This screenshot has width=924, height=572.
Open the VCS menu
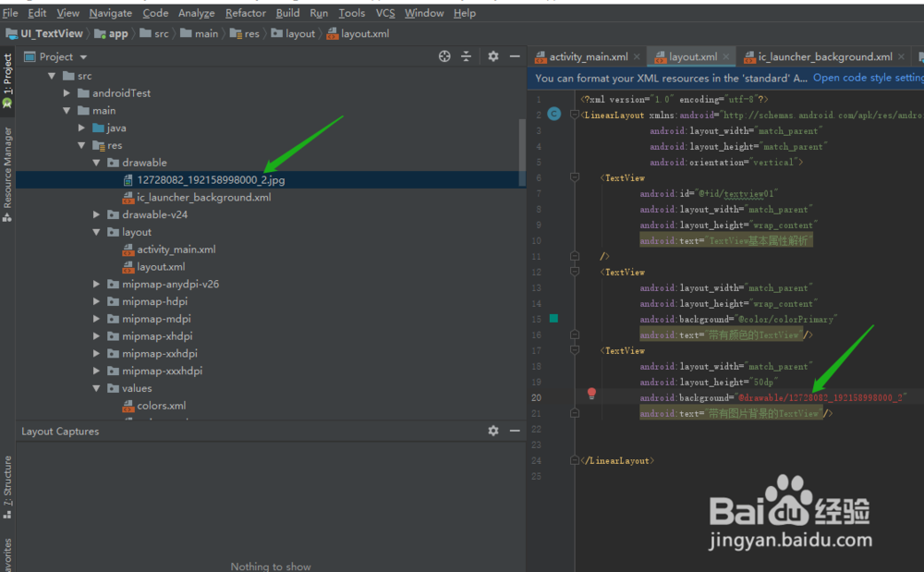[385, 13]
